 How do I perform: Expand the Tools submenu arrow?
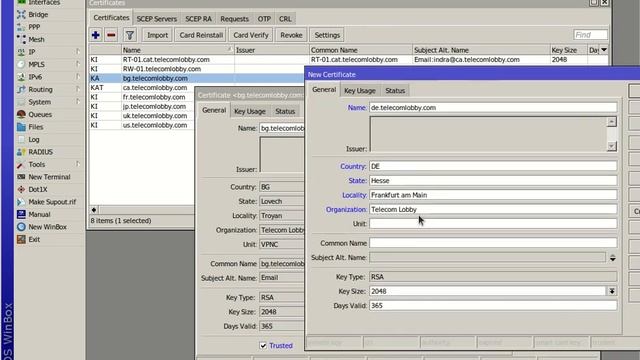(x=78, y=164)
